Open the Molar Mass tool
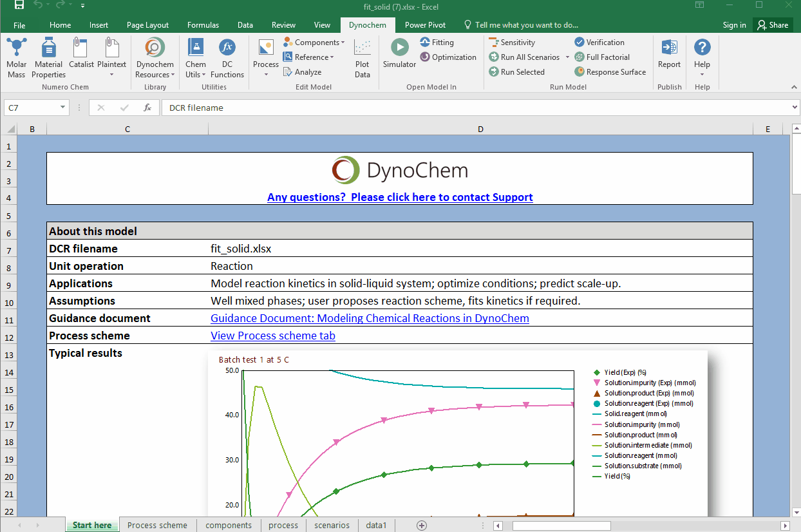Screen dimensions: 801x532 (x=17, y=58)
